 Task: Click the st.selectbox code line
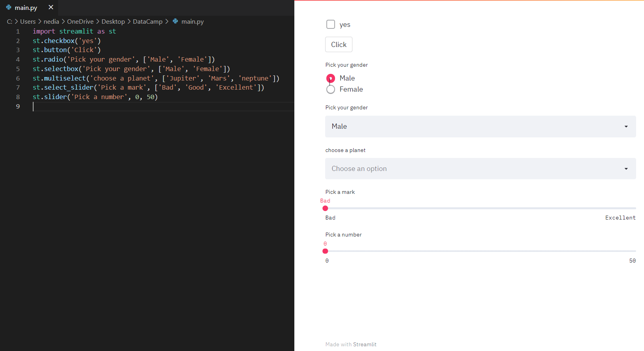tap(131, 69)
